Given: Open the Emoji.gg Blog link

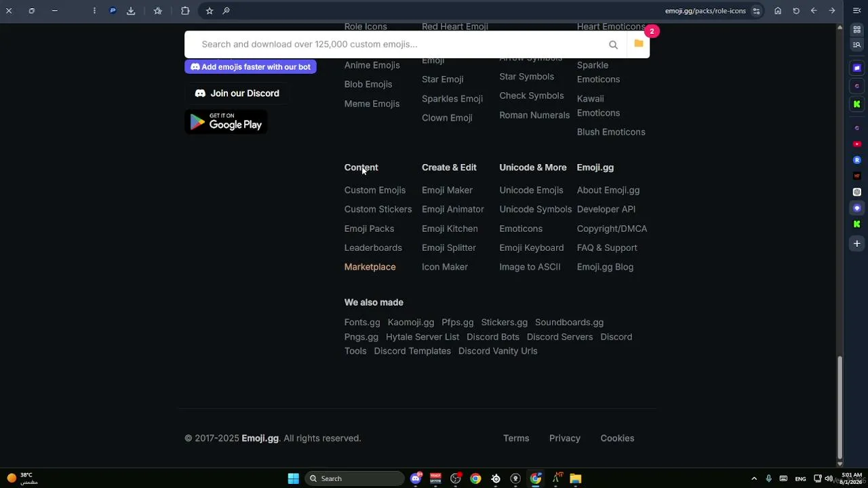Looking at the screenshot, I should (x=605, y=267).
